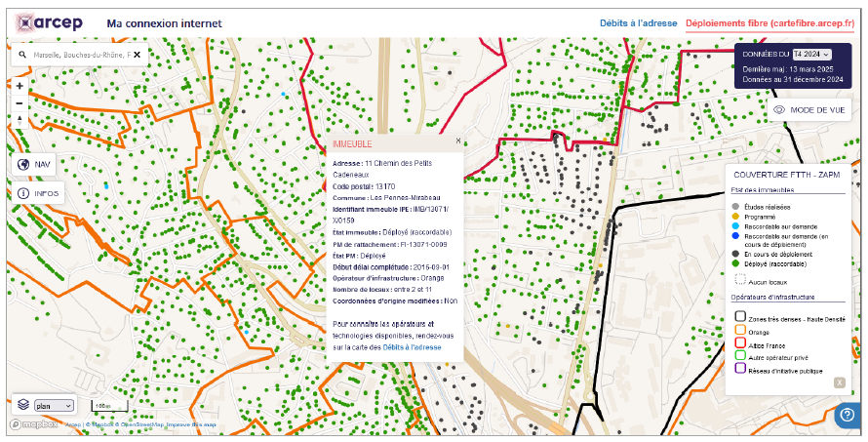The height and width of the screenshot is (442, 868).
Task: Toggle Altice France zones in legend
Action: tap(740, 345)
